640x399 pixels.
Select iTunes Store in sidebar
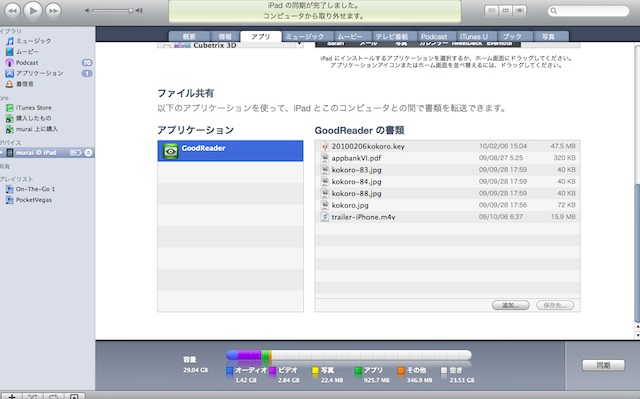(33, 108)
